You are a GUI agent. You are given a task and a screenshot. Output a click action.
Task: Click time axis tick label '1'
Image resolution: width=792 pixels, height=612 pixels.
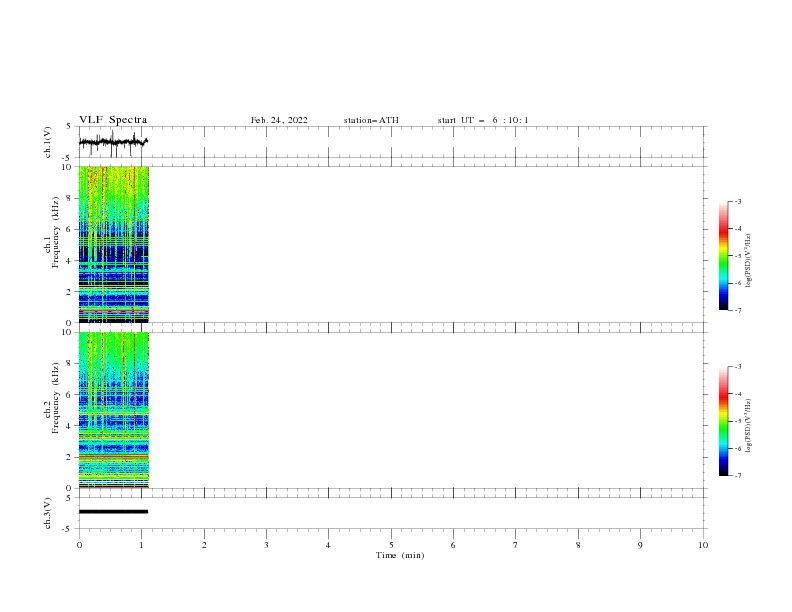[141, 545]
